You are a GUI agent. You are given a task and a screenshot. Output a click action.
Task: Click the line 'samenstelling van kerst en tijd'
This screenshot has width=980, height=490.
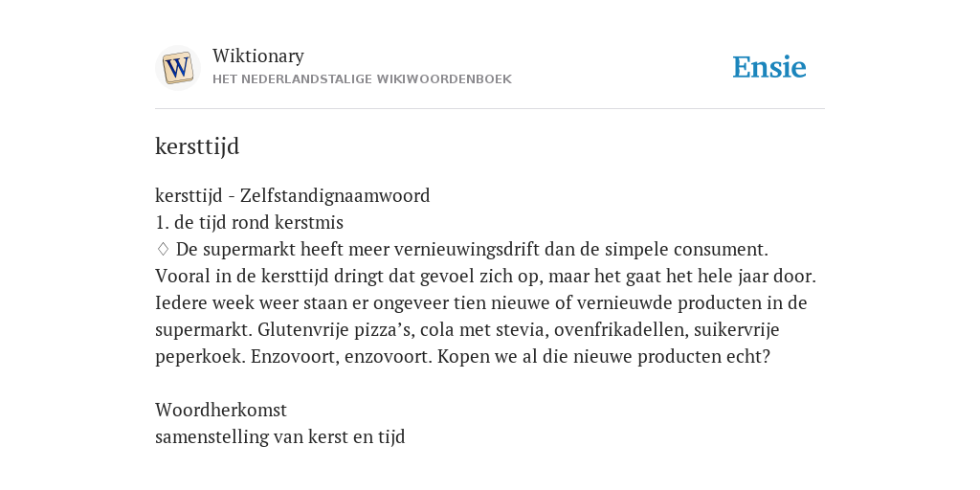click(x=280, y=436)
